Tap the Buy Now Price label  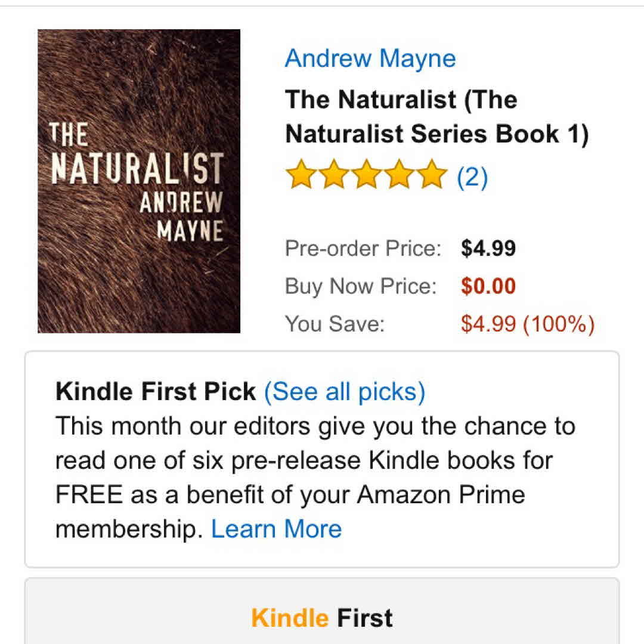click(x=361, y=286)
